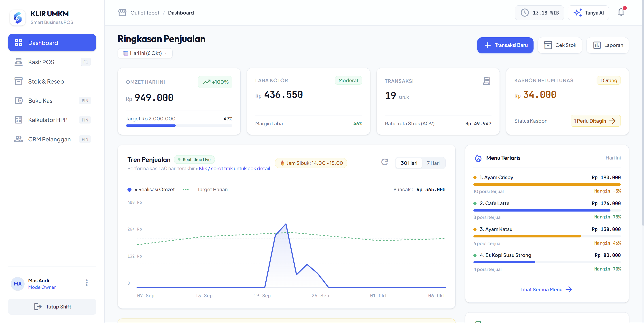Switch chart range to 30 Hari

click(409, 163)
